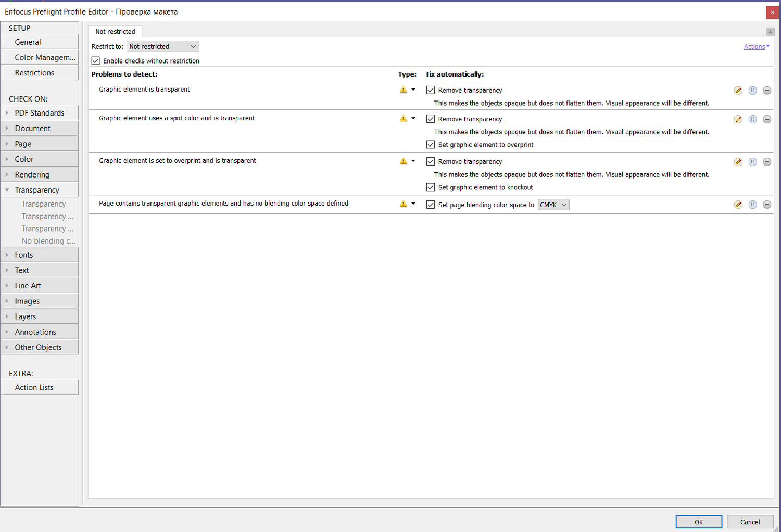
Task: Edit the overprint and transparent check via pencil icon
Action: tap(738, 162)
